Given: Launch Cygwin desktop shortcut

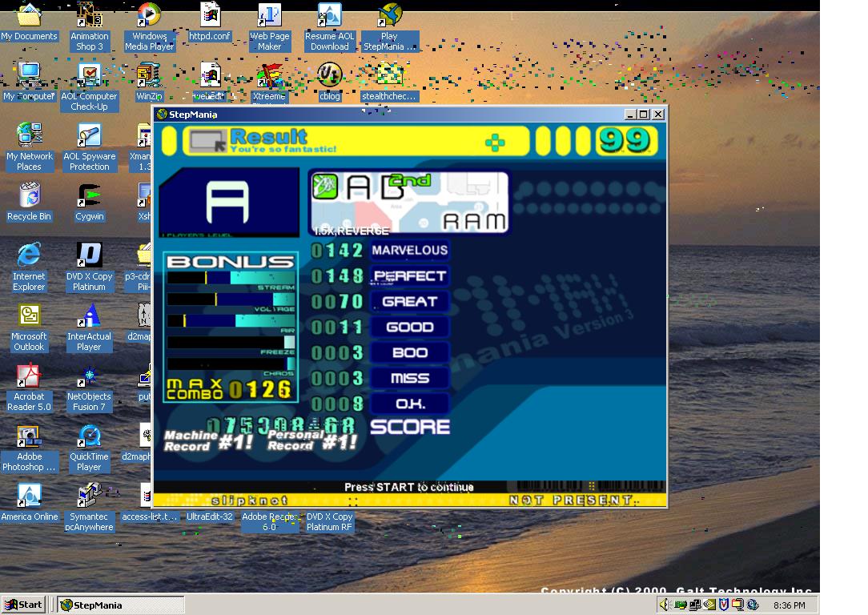Looking at the screenshot, I should click(x=89, y=202).
